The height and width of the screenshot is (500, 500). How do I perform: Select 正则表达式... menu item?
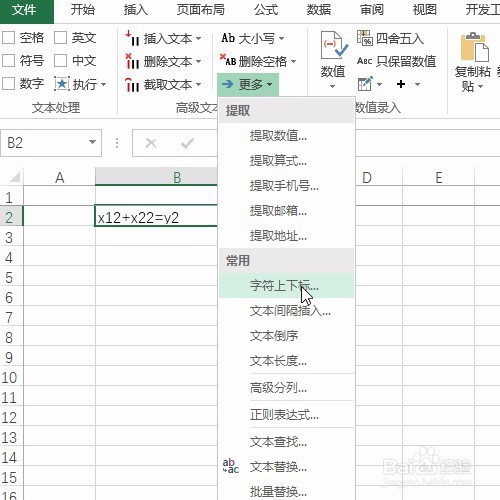tap(286, 415)
